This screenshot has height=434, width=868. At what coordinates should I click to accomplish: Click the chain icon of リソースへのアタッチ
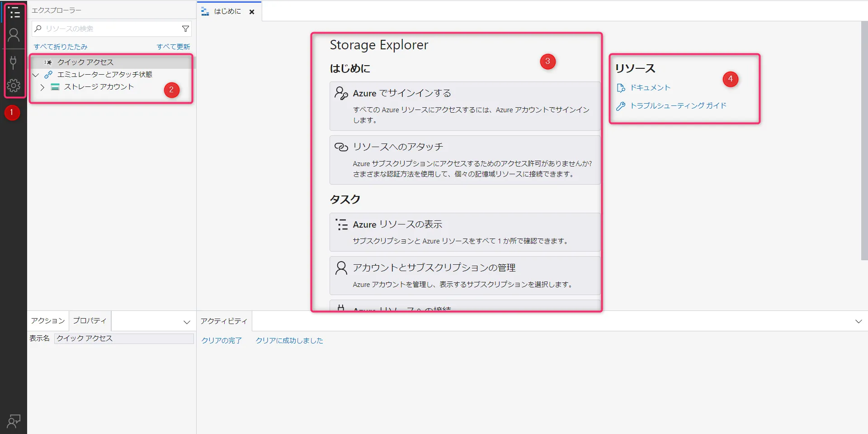click(x=341, y=147)
